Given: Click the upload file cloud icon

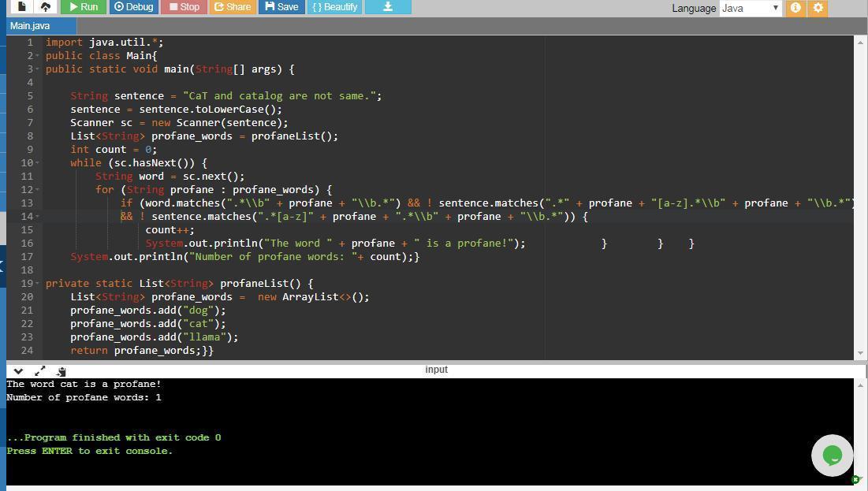Looking at the screenshot, I should (x=46, y=6).
